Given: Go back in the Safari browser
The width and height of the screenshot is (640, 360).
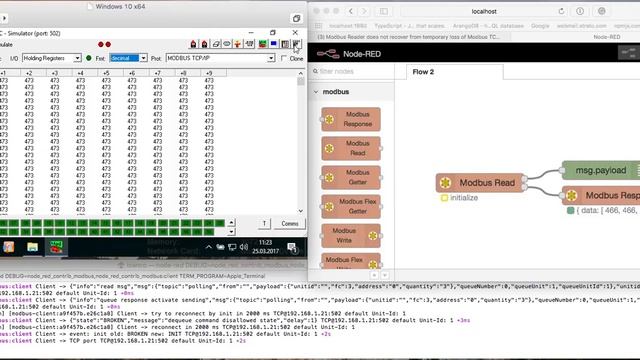Looking at the screenshot, I should 351,11.
